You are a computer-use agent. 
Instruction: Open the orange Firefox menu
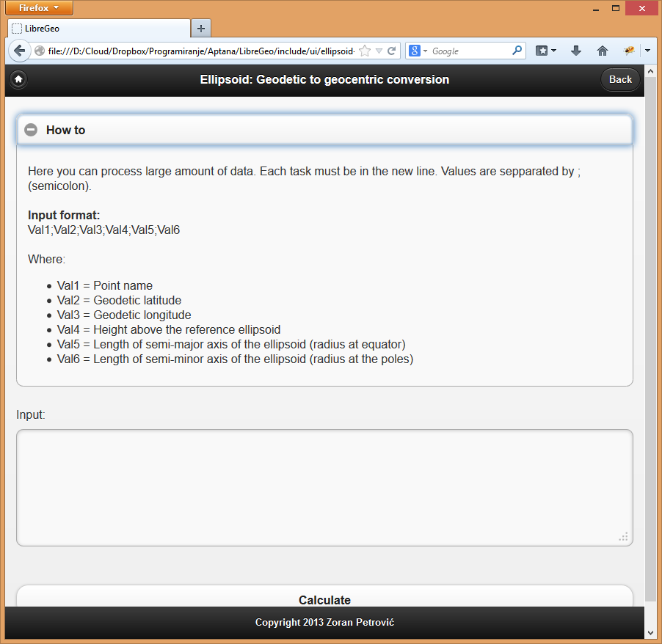pyautogui.click(x=38, y=8)
